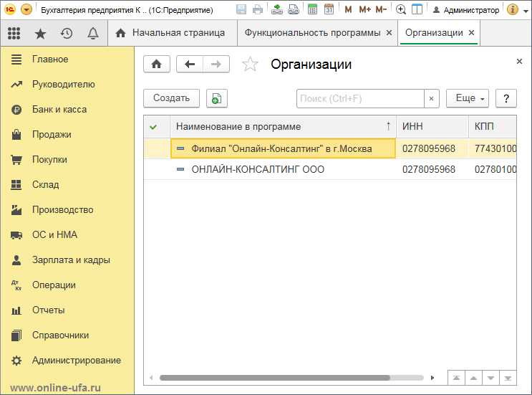Jump to the last list entry button
This screenshot has width=532, height=395.
pyautogui.click(x=508, y=378)
